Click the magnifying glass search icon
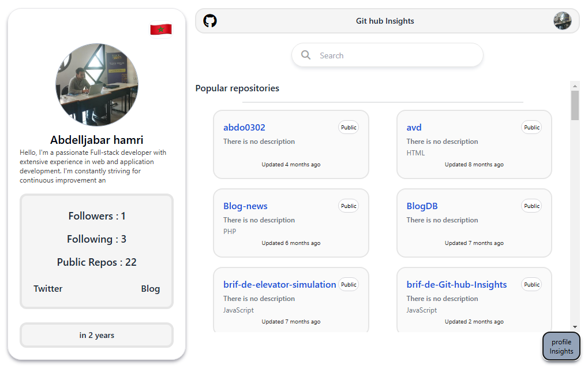The width and height of the screenshot is (588, 368). coord(306,55)
